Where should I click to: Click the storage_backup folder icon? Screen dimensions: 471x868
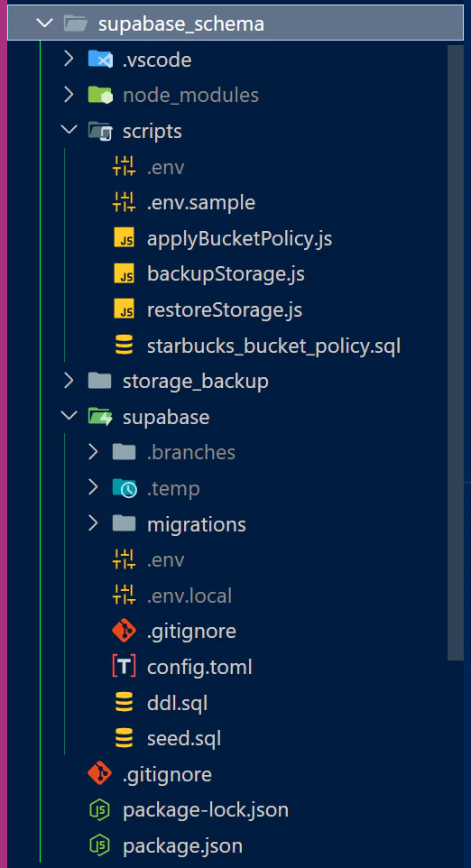[x=100, y=381]
